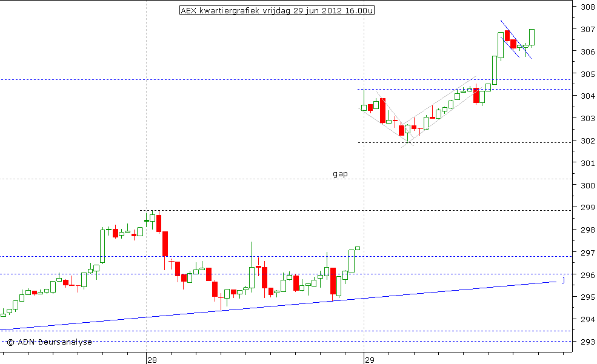Click the large red candle falling from 304
The width and height of the screenshot is (597, 364).
point(382,110)
